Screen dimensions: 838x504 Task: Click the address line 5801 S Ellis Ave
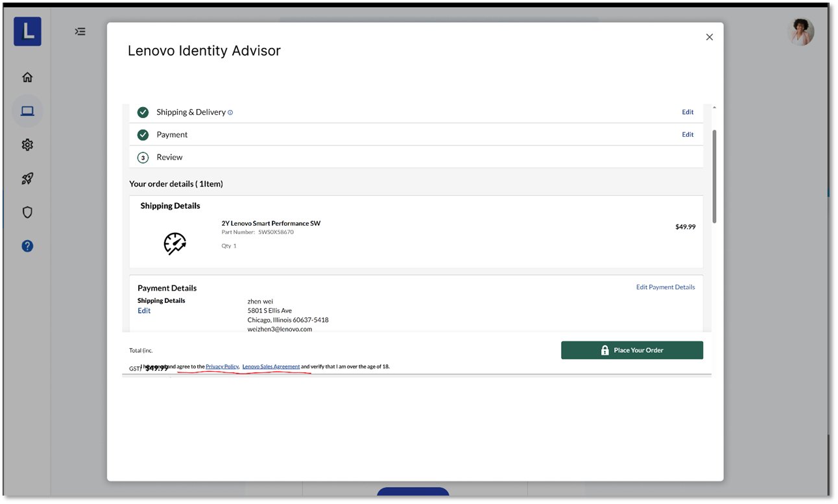tap(270, 311)
